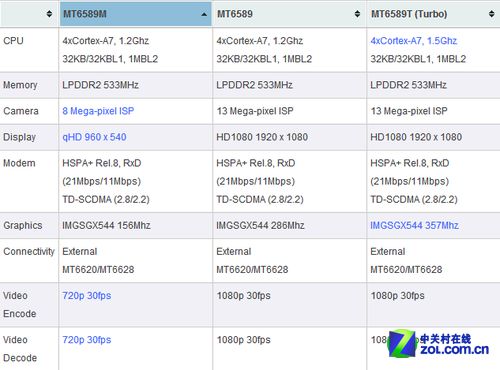Click HD1080 1920 x 1080 in MT6589T column
Viewport: 500px width, 370px height.
pos(416,137)
